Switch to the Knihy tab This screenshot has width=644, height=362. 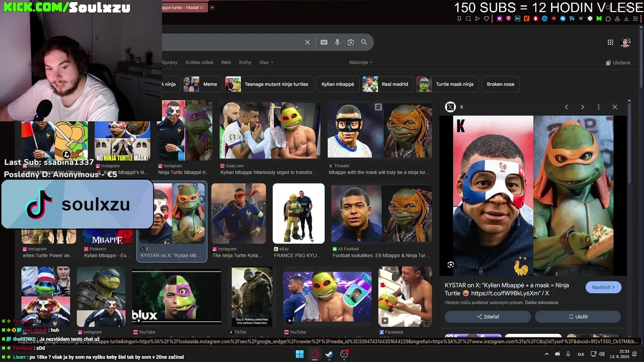[245, 62]
